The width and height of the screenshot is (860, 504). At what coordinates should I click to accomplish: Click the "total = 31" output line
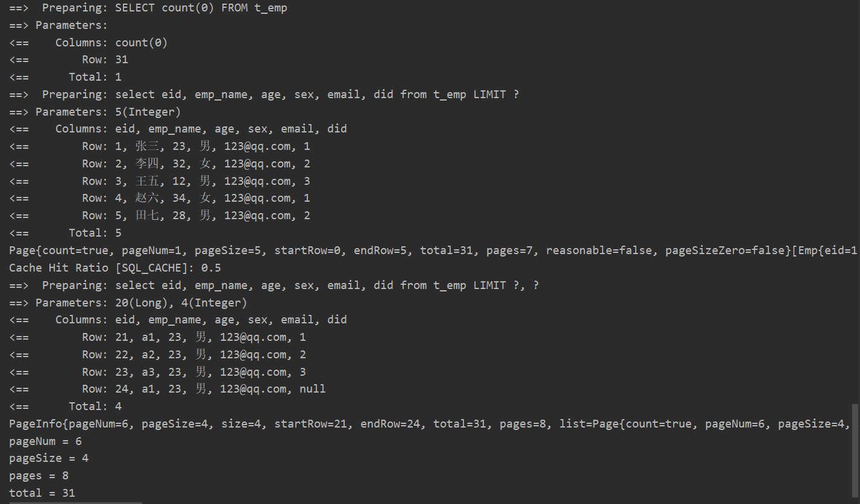pos(42,493)
